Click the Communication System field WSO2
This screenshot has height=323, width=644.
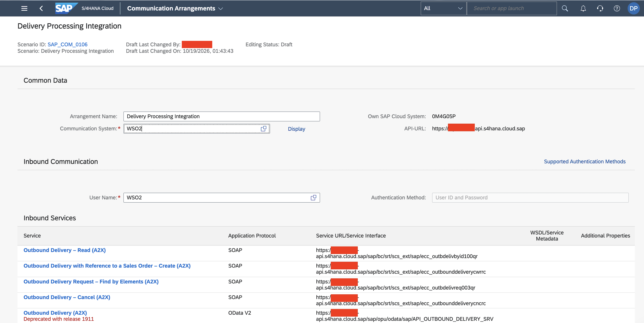[x=196, y=129]
